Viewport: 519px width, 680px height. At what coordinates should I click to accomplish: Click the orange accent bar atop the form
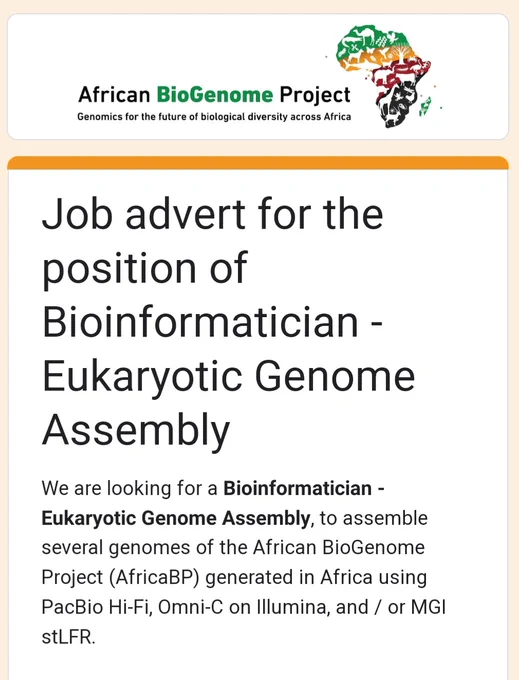click(x=258, y=163)
